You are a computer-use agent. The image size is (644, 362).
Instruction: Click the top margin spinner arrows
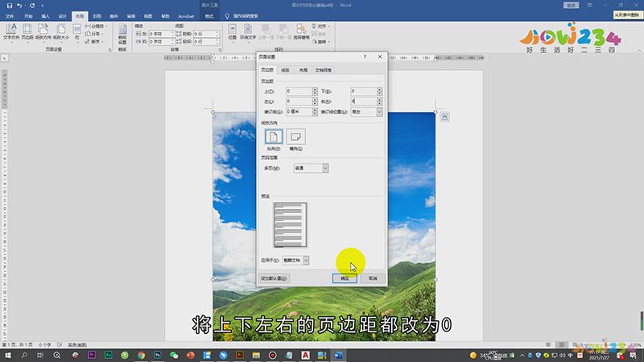[x=315, y=91]
